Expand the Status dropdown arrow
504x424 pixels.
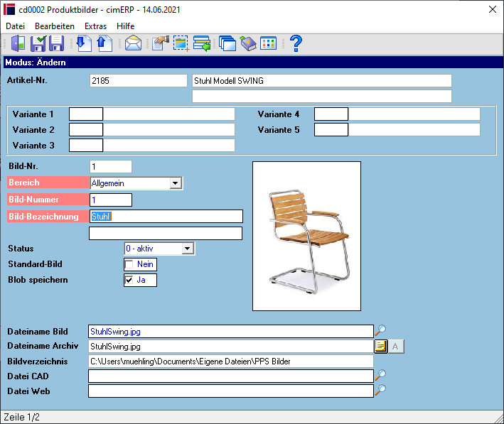pos(187,249)
